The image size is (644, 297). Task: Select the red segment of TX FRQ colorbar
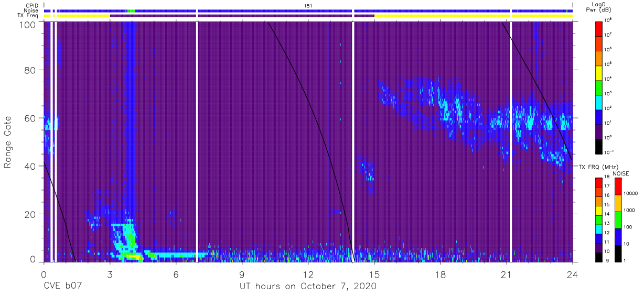[x=598, y=183]
